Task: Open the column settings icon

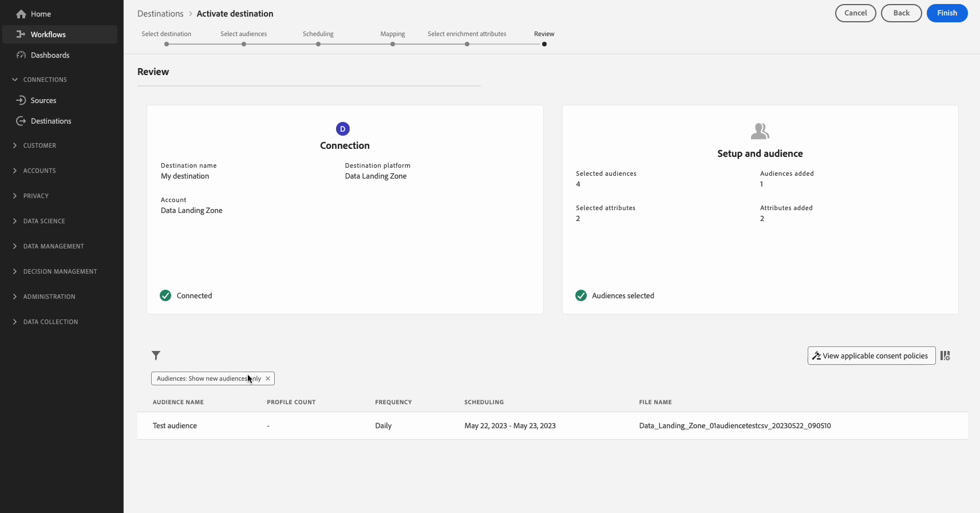Action: click(x=945, y=356)
